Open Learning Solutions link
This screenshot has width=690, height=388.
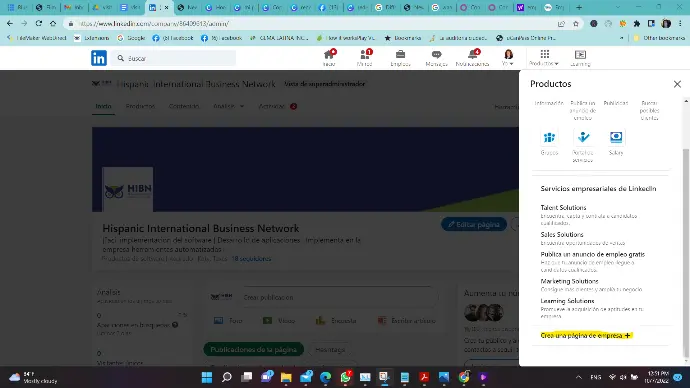point(567,301)
